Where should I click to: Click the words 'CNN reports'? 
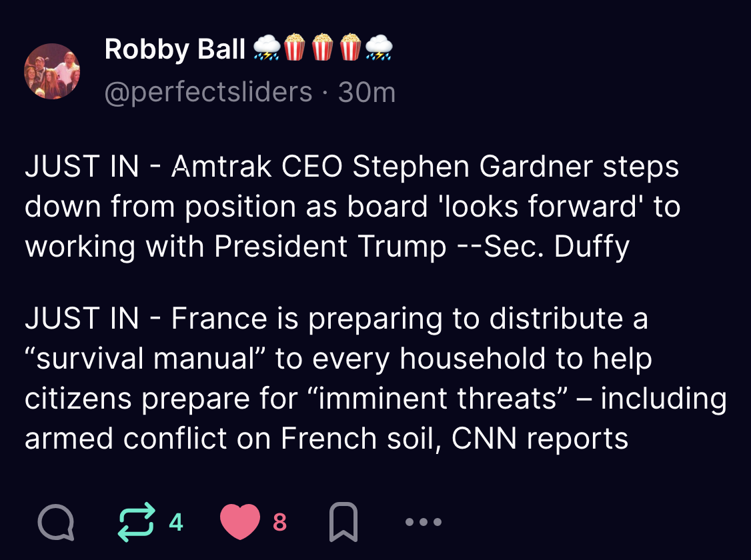pos(540,439)
